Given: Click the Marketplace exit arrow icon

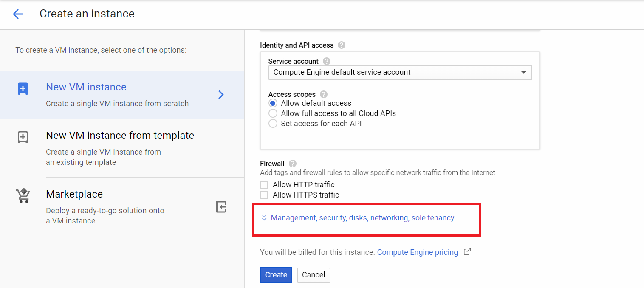Looking at the screenshot, I should click(x=221, y=207).
